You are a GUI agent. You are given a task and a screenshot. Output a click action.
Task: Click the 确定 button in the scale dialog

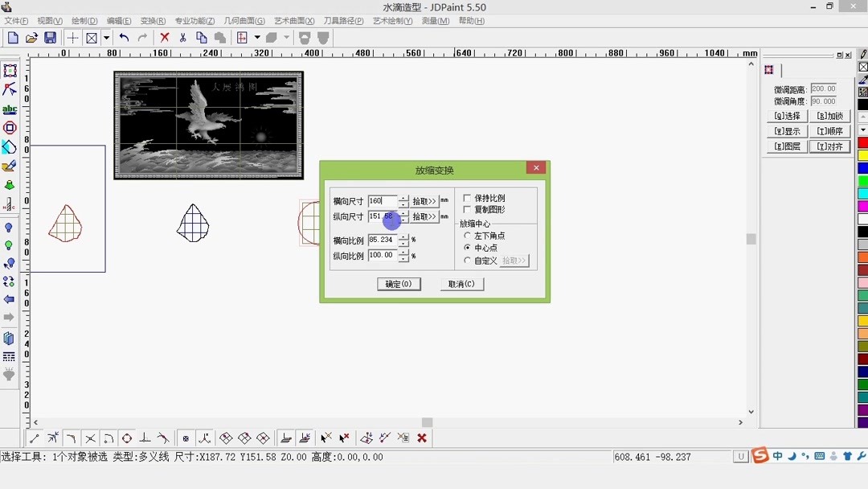click(x=399, y=283)
